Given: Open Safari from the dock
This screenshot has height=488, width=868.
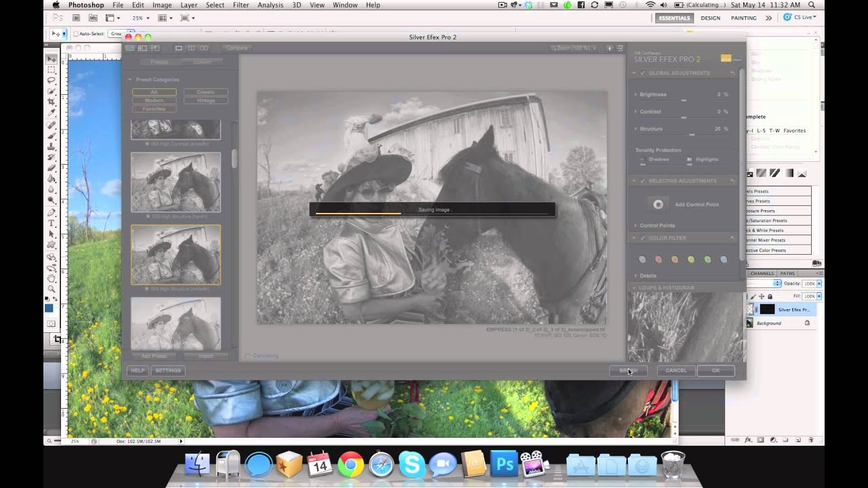Looking at the screenshot, I should (381, 464).
